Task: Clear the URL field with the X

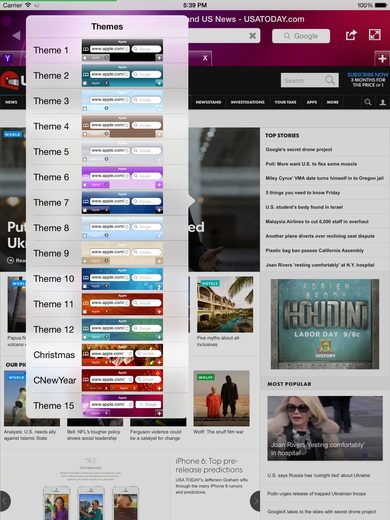Action: 253,36
